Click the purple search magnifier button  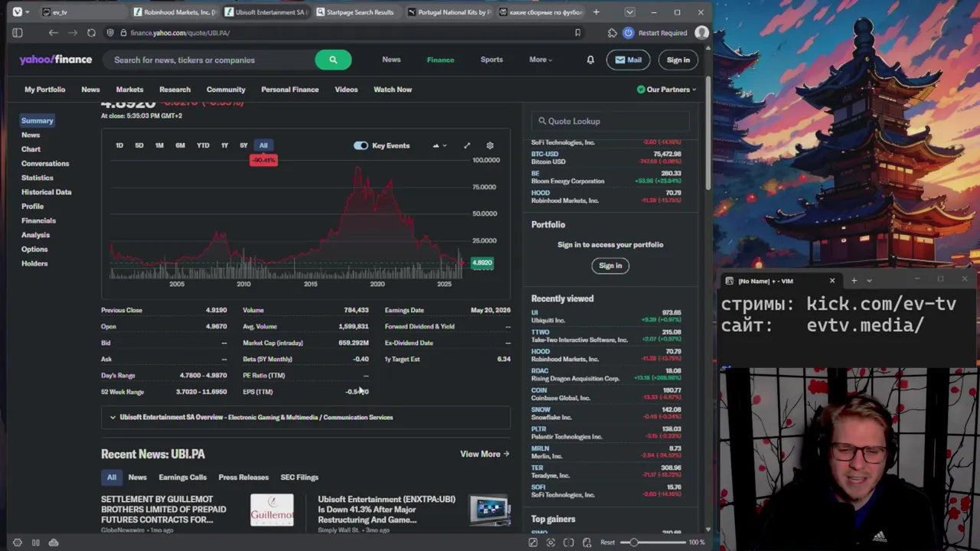click(x=333, y=60)
